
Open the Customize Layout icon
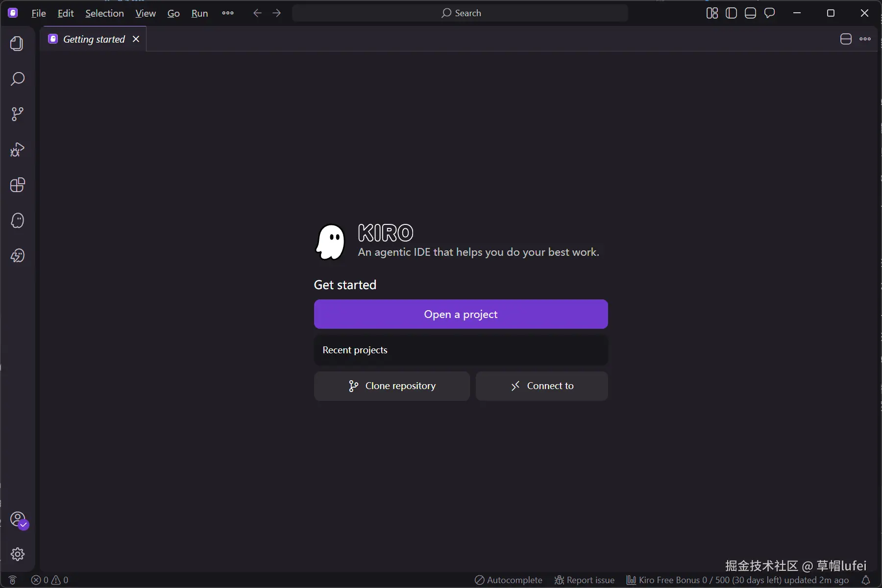point(712,13)
